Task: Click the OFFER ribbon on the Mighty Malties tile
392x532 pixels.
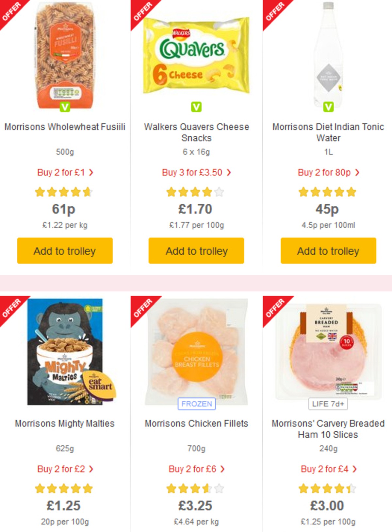Action: click(12, 308)
